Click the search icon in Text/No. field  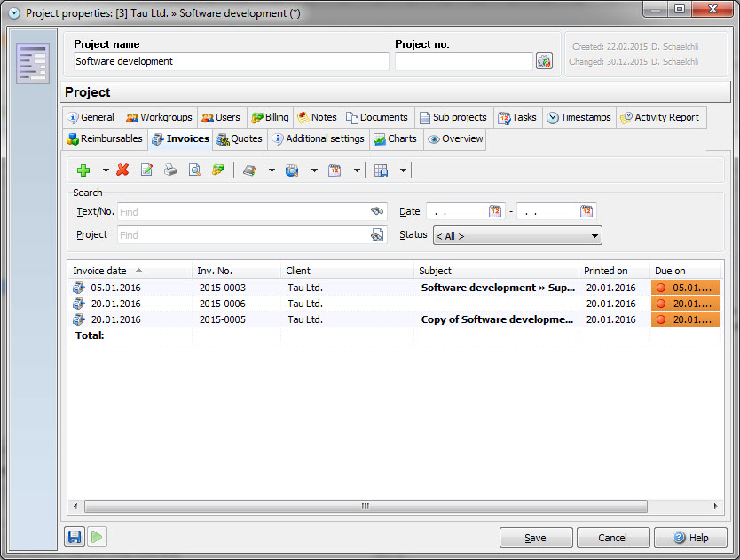click(x=377, y=212)
